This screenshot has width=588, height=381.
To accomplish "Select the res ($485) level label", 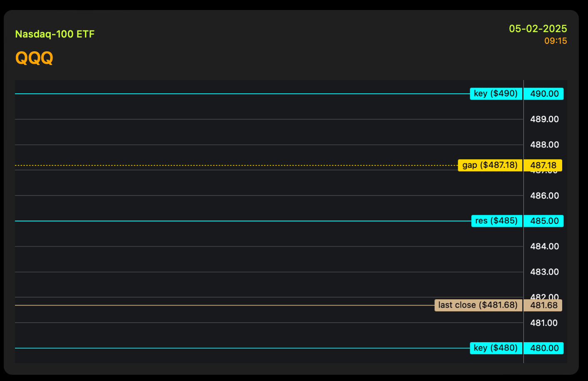I will 496,221.
